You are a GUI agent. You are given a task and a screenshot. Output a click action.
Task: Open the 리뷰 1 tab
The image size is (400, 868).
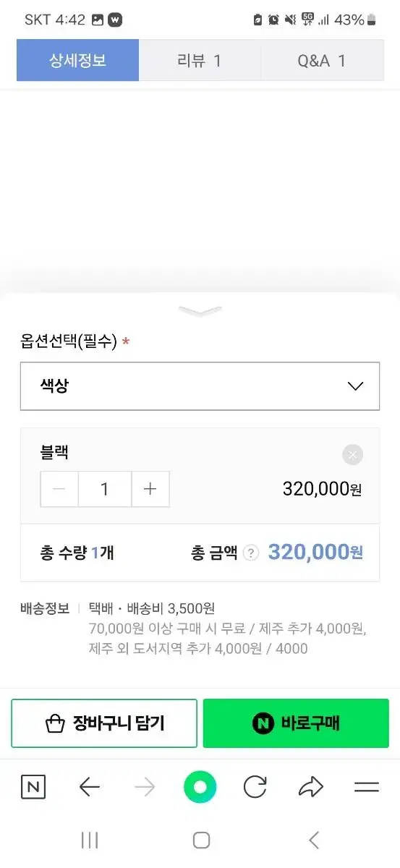200,60
